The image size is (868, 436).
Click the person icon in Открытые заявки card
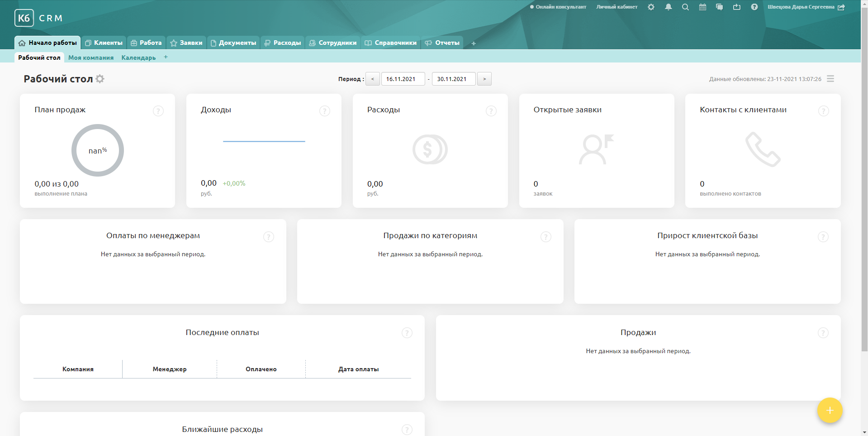tap(596, 149)
